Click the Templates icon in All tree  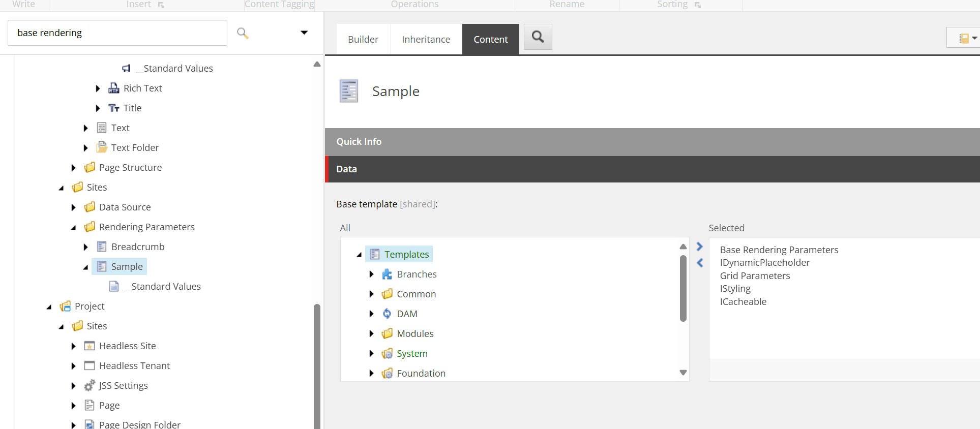[375, 254]
